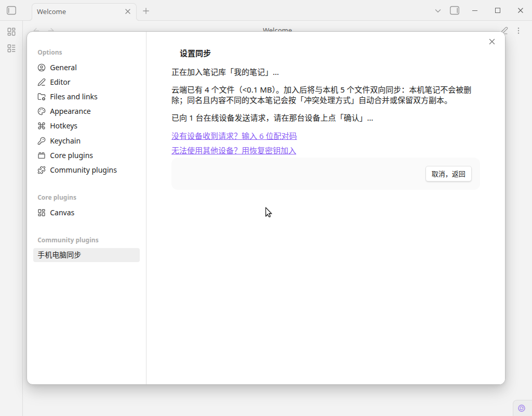Click the Files and links folder icon
532x416 pixels.
click(42, 97)
